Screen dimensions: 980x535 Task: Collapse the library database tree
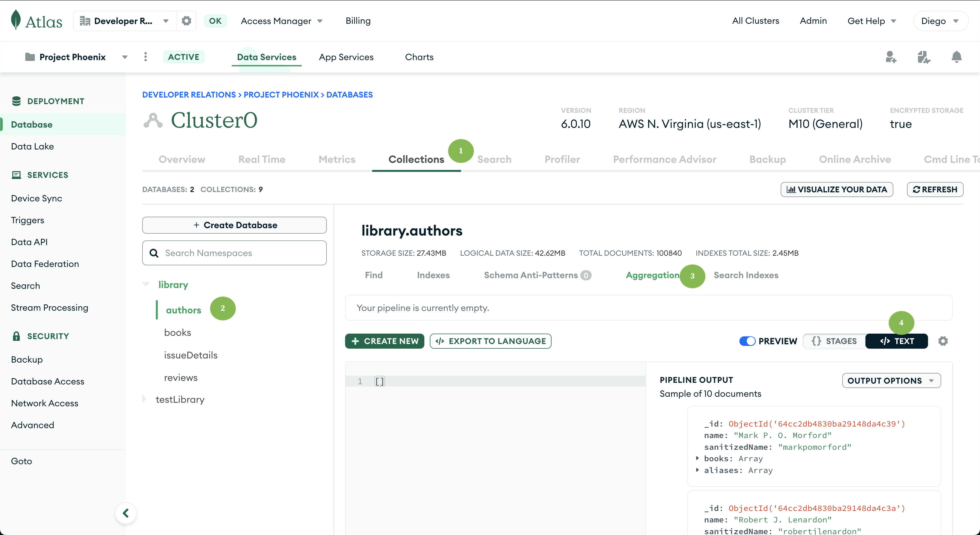pos(146,284)
